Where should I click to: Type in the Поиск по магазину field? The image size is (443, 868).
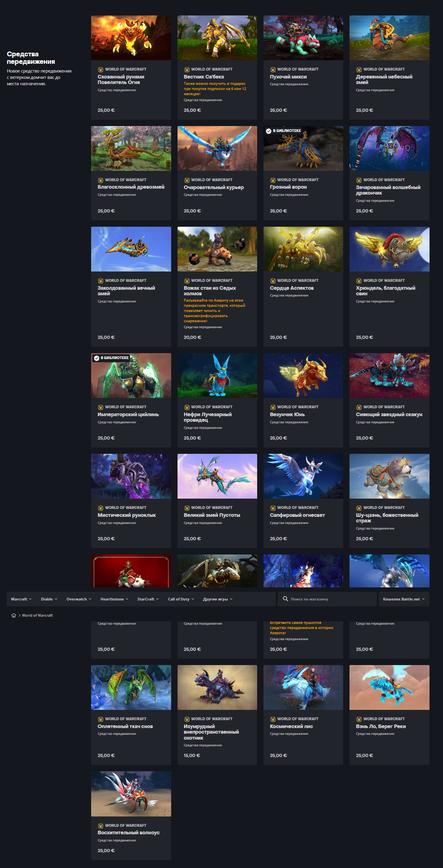coord(331,599)
